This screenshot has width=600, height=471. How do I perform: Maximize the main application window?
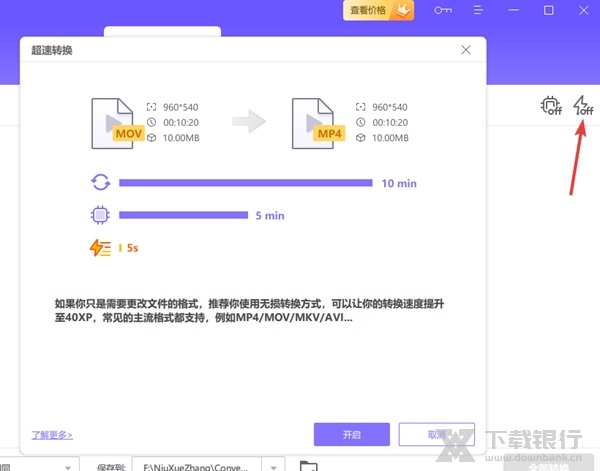pos(548,10)
